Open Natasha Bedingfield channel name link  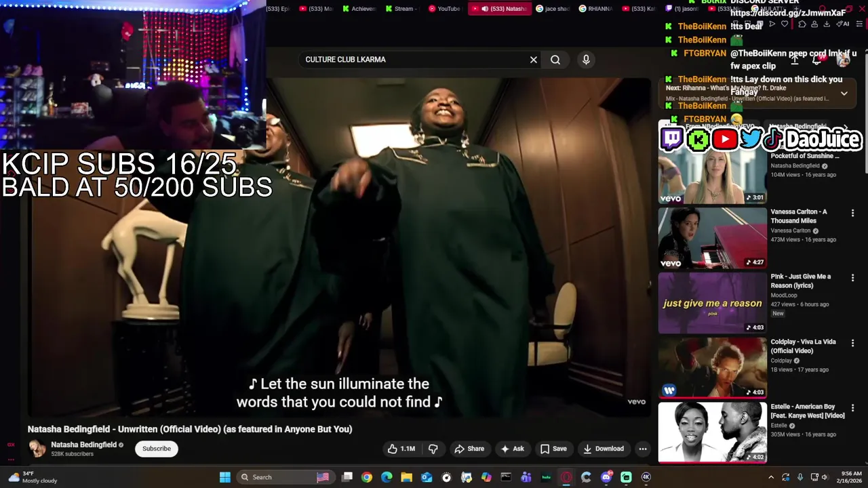[84, 445]
